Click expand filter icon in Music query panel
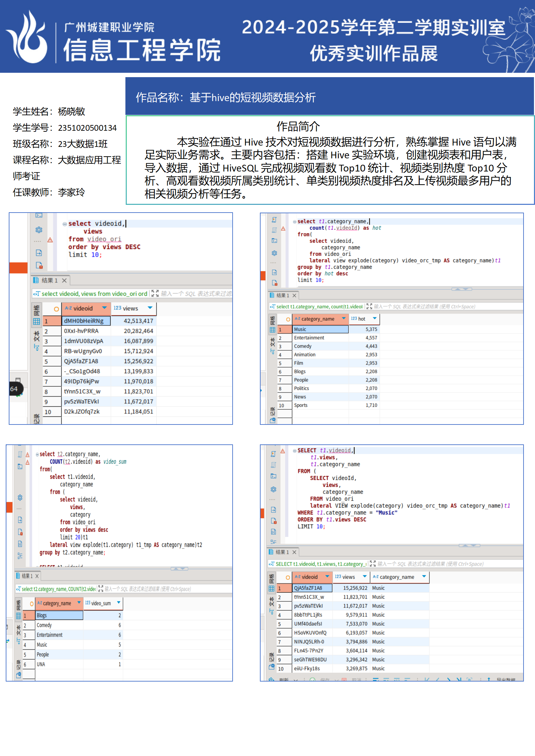The height and width of the screenshot is (756, 535). 373,564
